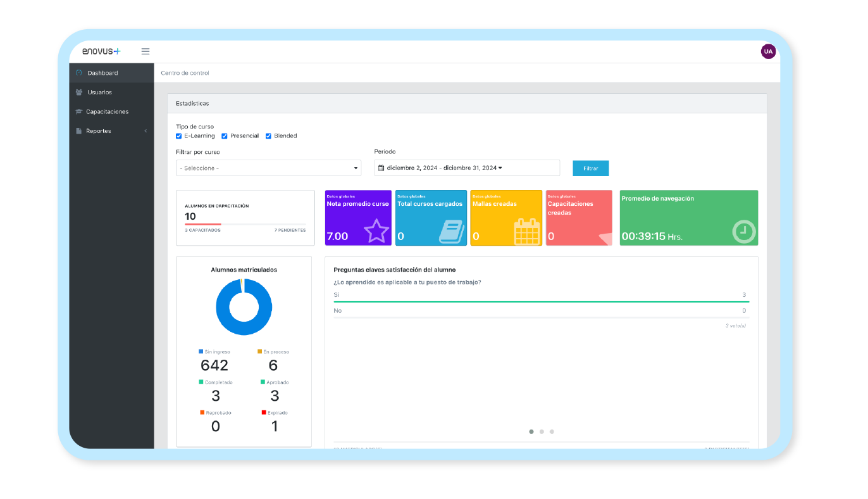The width and height of the screenshot is (868, 499).
Task: Open the Filtrar por curso dropdown
Action: (x=268, y=168)
